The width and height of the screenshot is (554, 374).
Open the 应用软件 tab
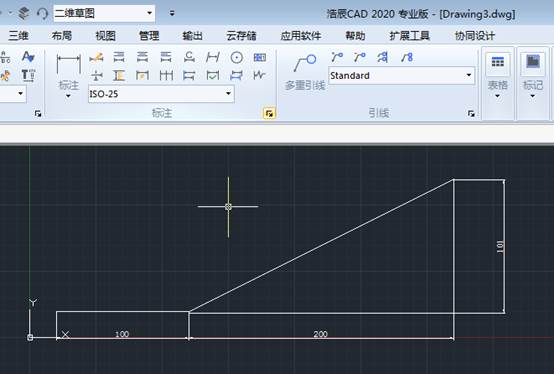[x=301, y=36]
